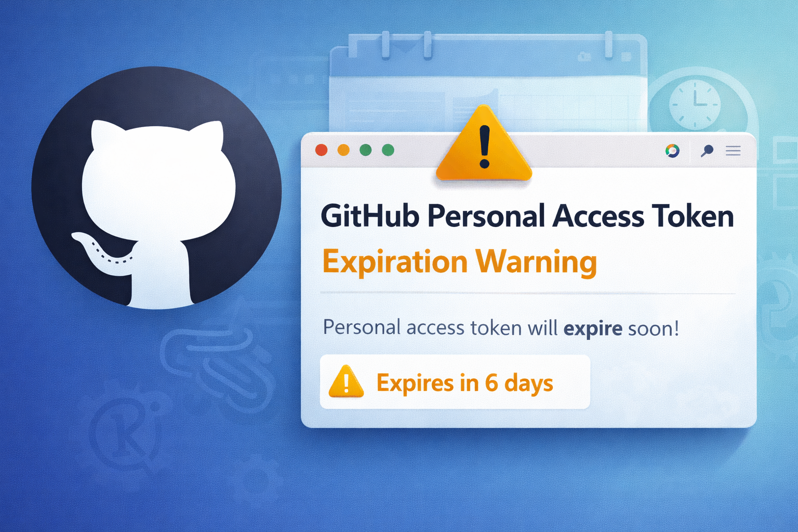Screen dimensions: 798x532
Task: Click the pin icon in the window bar
Action: [x=707, y=151]
